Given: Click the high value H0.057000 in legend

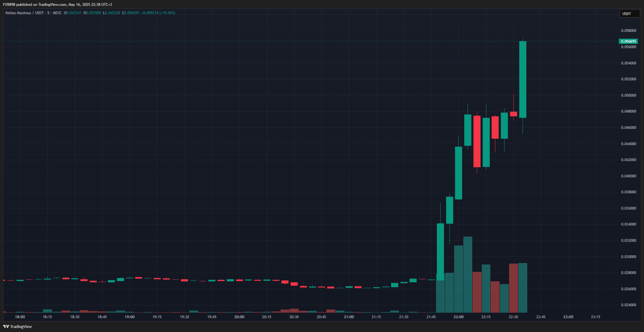Looking at the screenshot, I should 92,13.
